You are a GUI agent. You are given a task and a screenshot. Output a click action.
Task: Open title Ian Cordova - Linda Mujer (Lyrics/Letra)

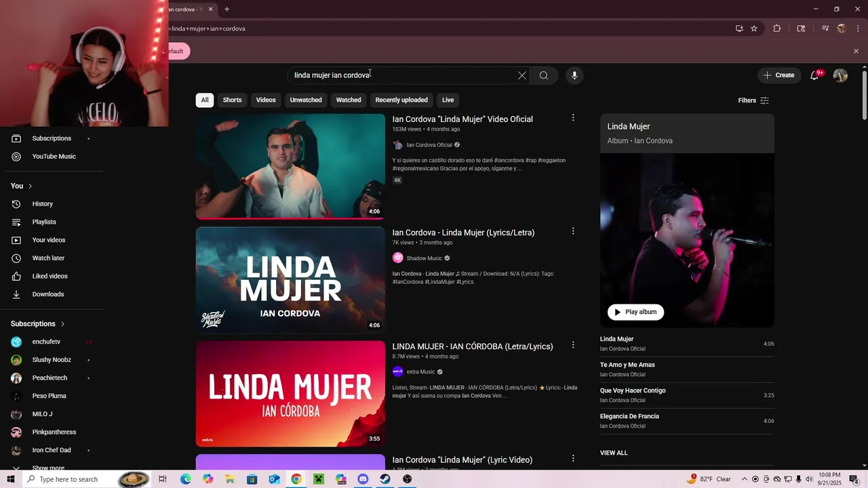463,232
